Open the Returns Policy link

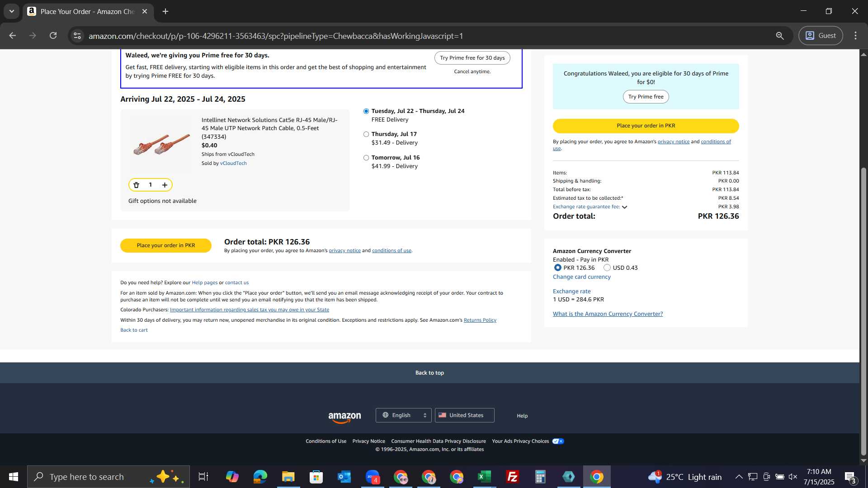pyautogui.click(x=480, y=320)
